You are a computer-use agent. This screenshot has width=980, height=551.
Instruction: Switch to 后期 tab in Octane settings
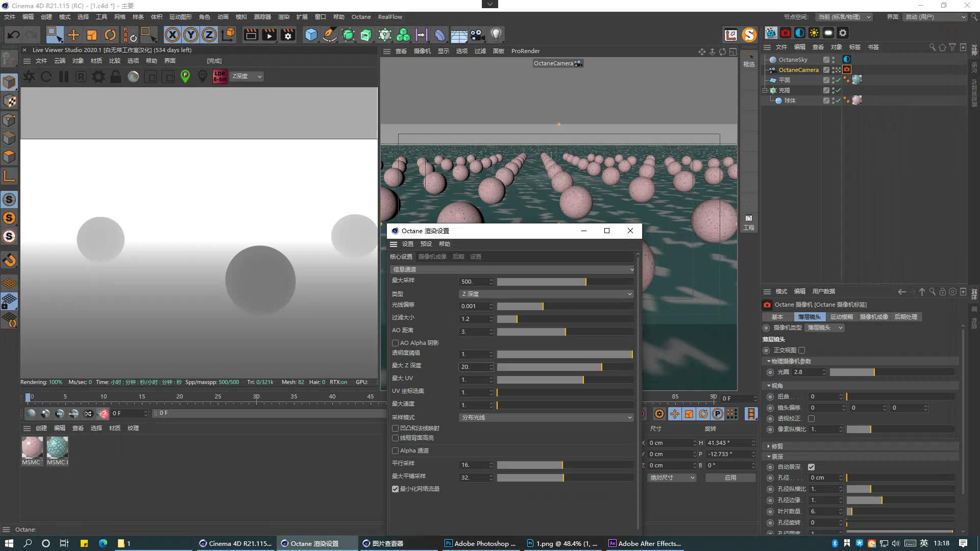pyautogui.click(x=458, y=257)
